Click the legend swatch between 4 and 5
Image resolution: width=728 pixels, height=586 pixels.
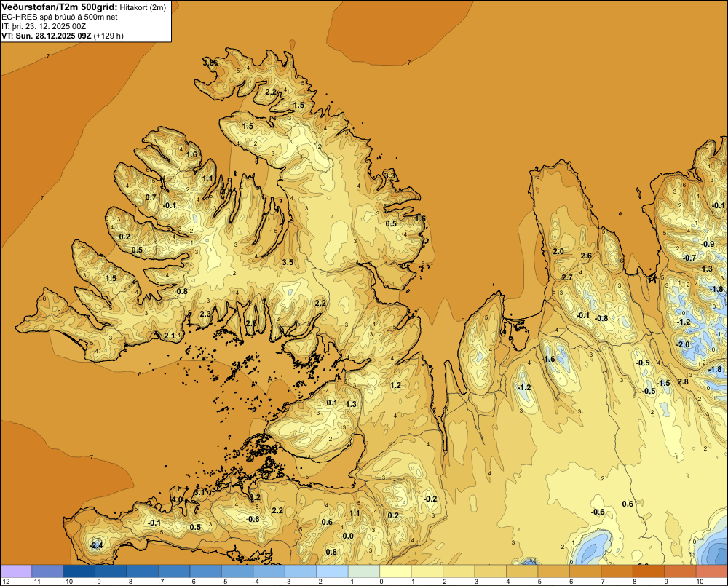[x=522, y=571]
